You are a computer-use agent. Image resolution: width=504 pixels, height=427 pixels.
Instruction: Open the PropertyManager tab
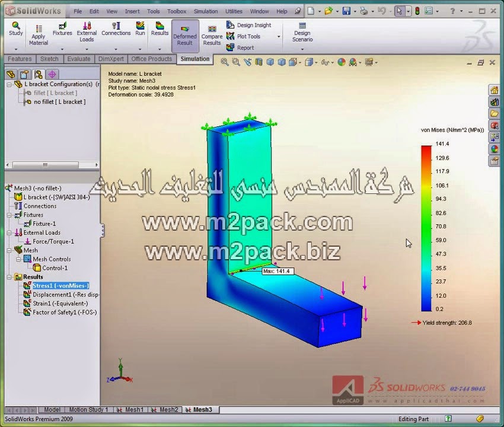pyautogui.click(x=25, y=74)
